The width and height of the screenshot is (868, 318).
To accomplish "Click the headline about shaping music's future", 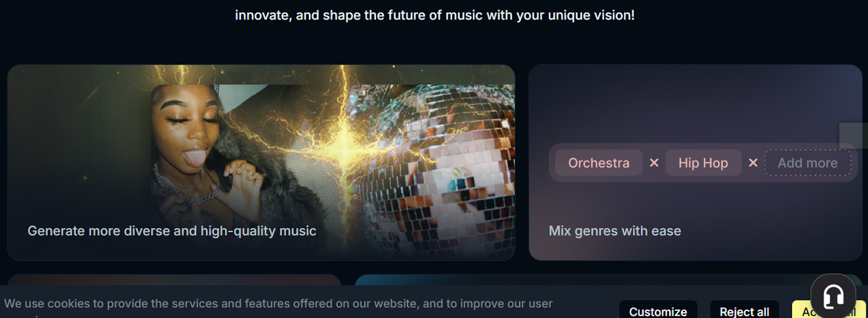I will [x=435, y=14].
